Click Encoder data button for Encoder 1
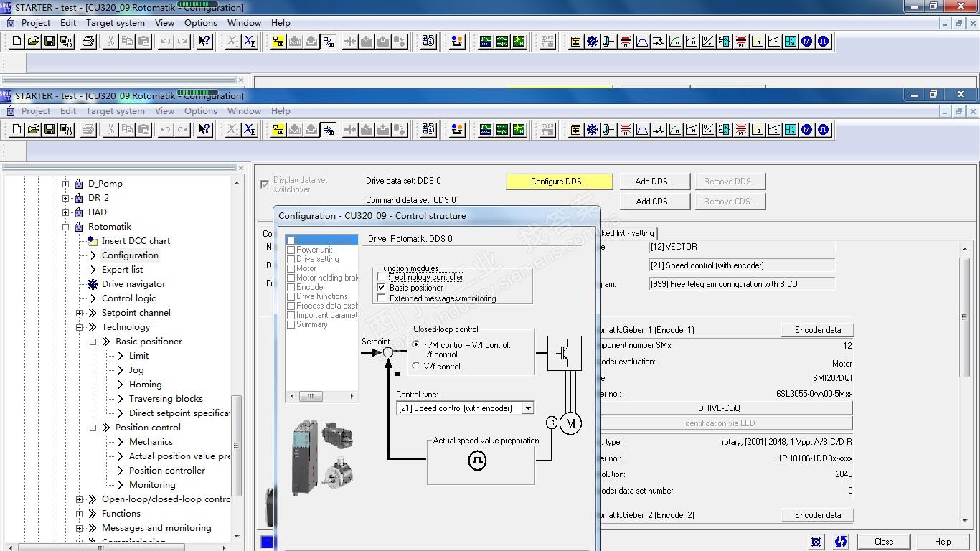Viewport: 980px width, 551px height. coord(817,330)
